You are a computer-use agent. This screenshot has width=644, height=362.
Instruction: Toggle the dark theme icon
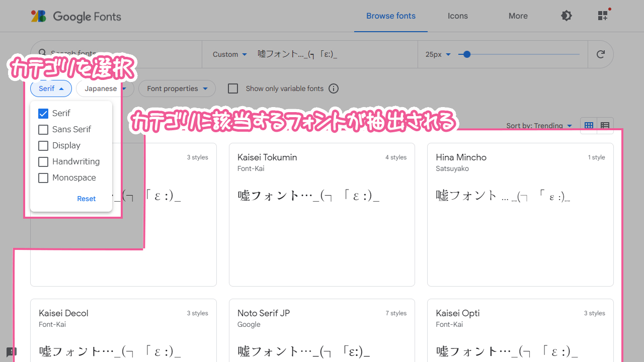pos(567,16)
